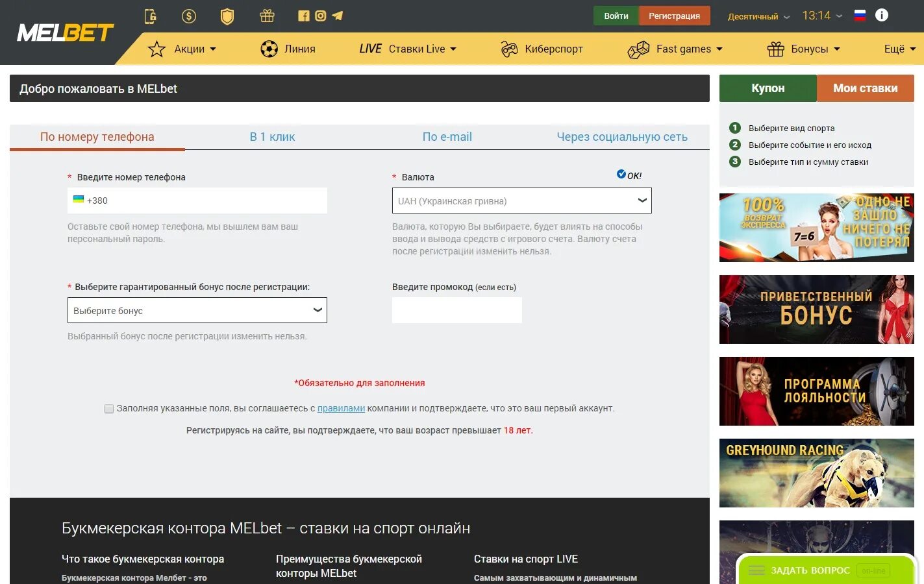
Task: Select the Через социальную сеть tab
Action: (x=622, y=137)
